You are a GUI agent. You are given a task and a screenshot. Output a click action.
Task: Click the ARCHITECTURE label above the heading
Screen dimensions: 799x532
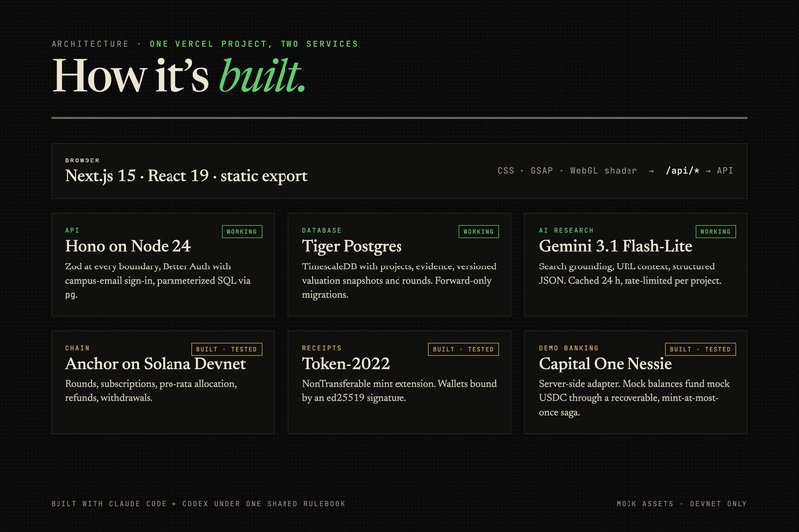click(x=89, y=44)
